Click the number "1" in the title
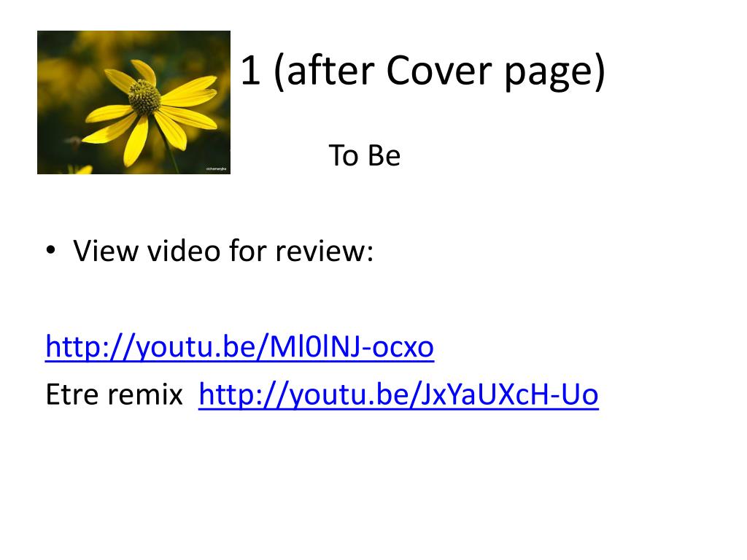 point(251,71)
